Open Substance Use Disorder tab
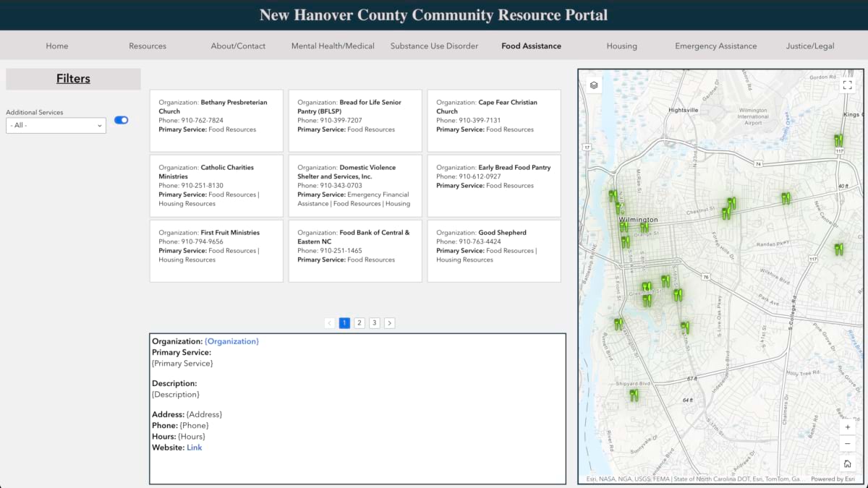The width and height of the screenshot is (868, 488). (x=434, y=46)
